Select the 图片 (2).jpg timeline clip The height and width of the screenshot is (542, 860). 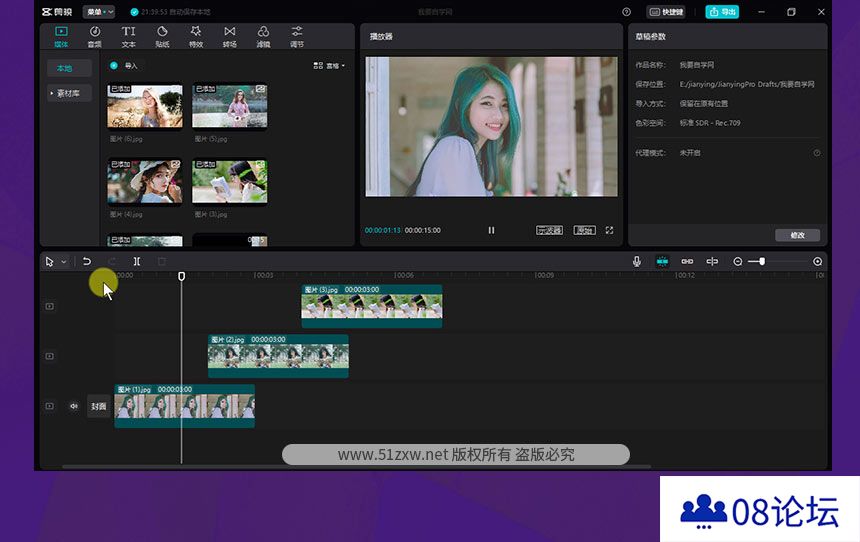pos(278,356)
